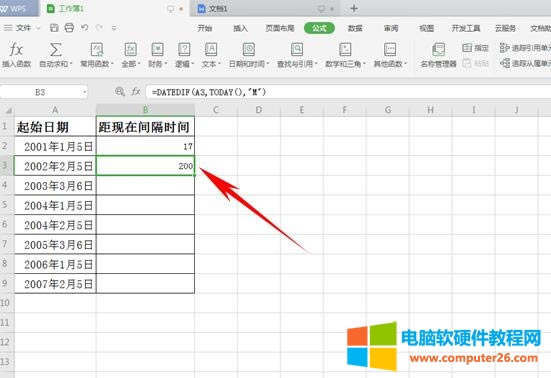
Task: Select cell with 距现在间隔时间 heading
Action: click(x=145, y=126)
